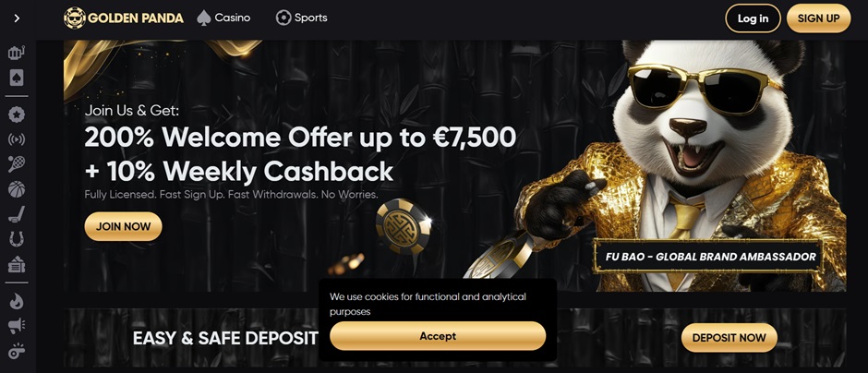Select the tennis racket icon in sidebar

(x=17, y=163)
